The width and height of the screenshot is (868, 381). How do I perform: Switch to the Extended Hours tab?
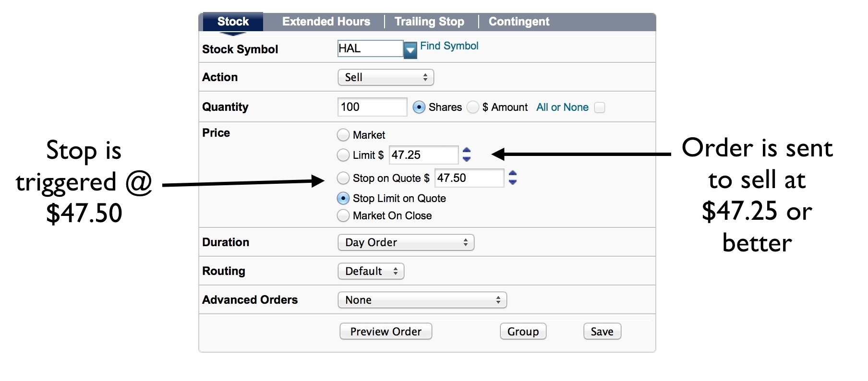pyautogui.click(x=326, y=22)
